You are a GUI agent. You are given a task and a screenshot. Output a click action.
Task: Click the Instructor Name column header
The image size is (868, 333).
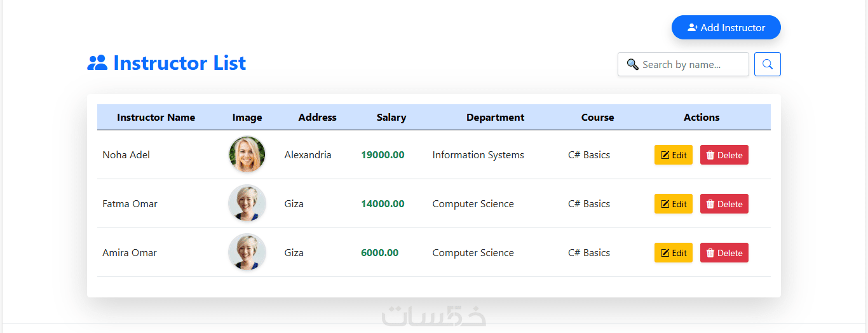156,118
